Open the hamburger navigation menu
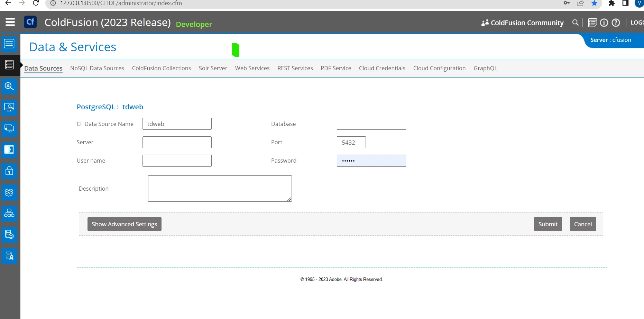The image size is (644, 319). 10,22
